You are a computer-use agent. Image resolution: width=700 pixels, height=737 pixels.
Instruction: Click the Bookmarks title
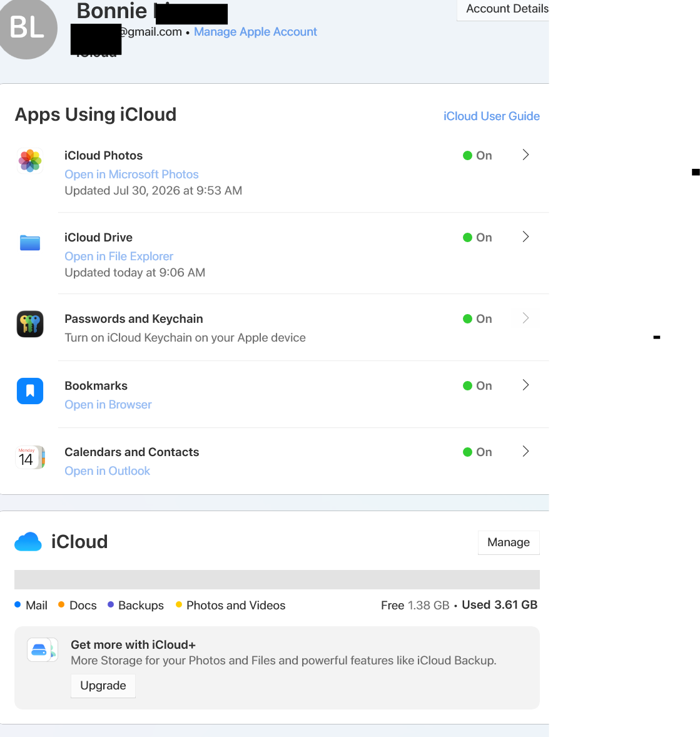pos(96,386)
